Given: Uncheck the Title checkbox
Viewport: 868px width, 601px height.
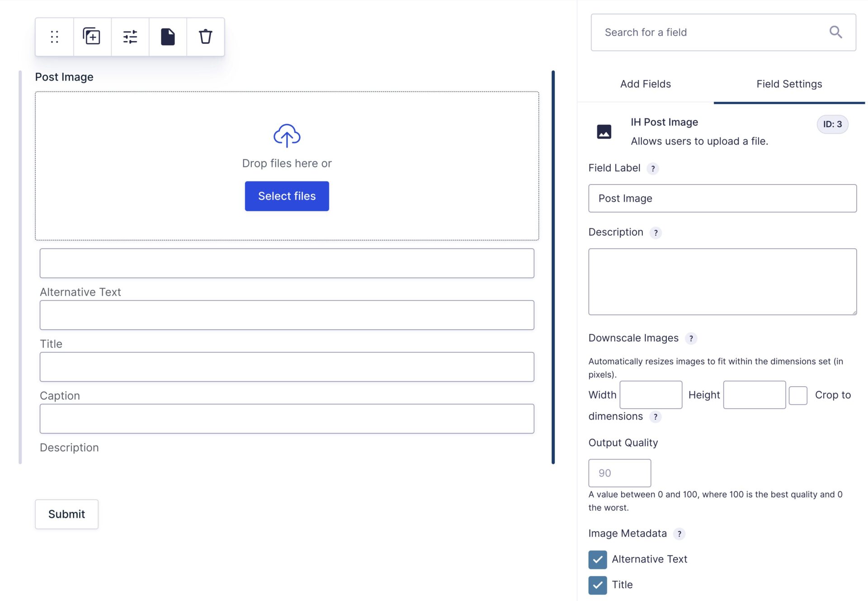Looking at the screenshot, I should tap(597, 585).
